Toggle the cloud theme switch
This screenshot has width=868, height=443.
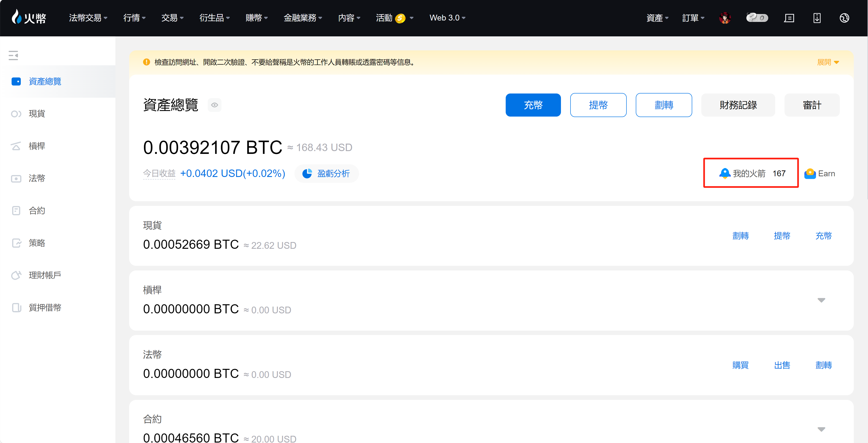point(757,17)
